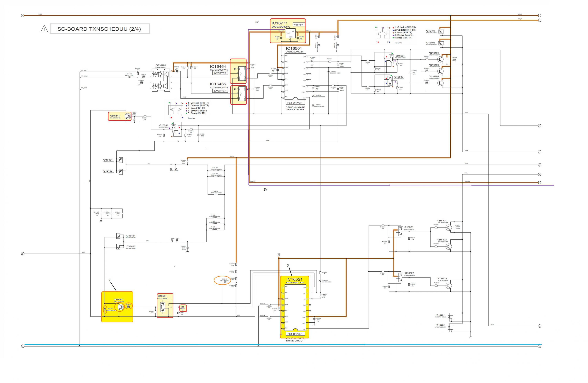Click the SC-BOARD TXNSC1EDUU title box
Viewport: 588px width, 383px height.
(x=100, y=29)
